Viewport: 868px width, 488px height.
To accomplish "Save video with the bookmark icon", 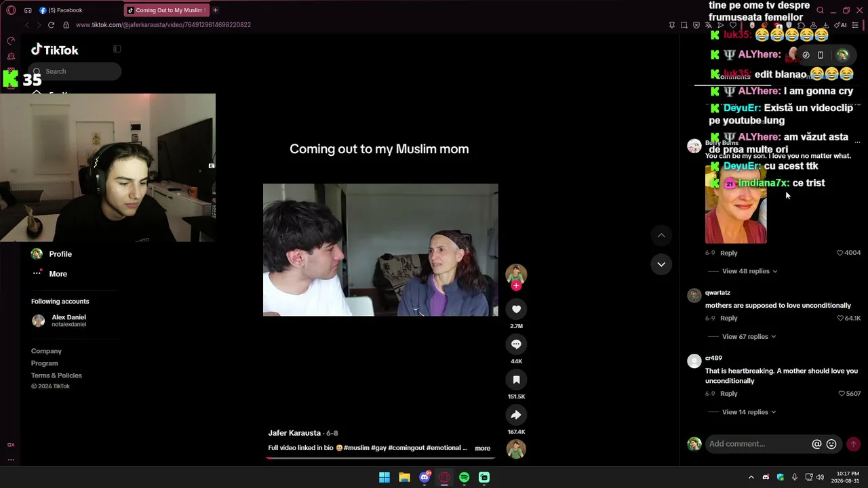I will 516,380.
